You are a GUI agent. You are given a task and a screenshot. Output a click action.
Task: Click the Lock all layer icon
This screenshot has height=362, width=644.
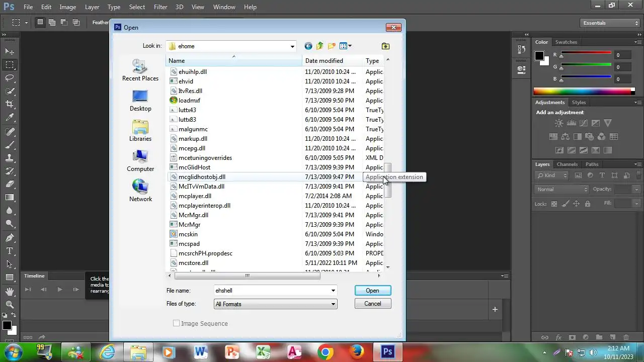click(x=588, y=204)
